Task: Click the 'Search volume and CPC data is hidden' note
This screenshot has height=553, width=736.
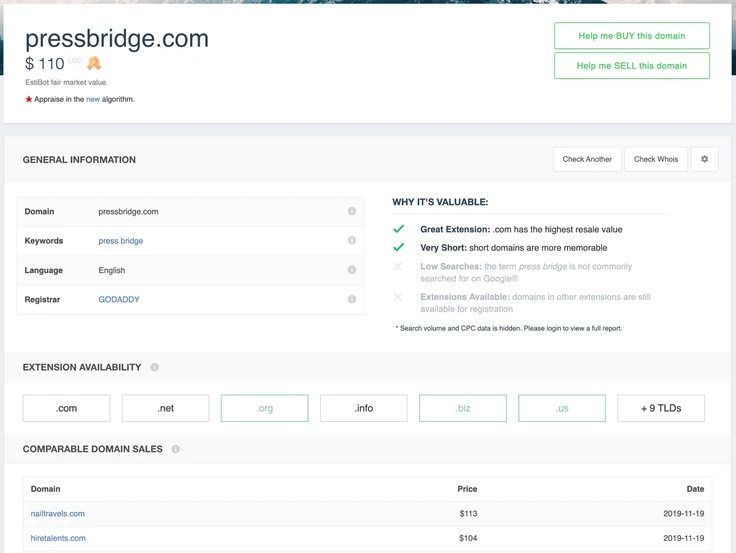Action: click(509, 328)
